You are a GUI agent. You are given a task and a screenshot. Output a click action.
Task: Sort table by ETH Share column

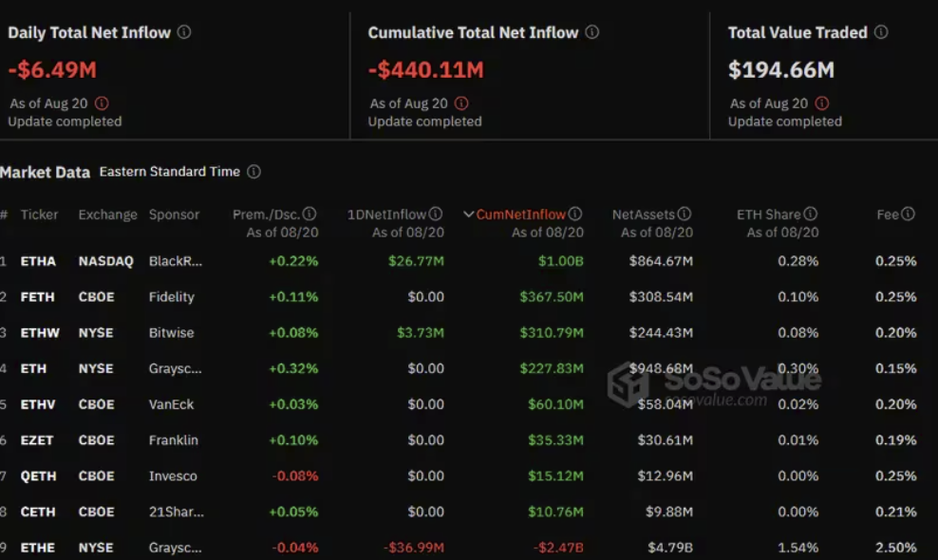pyautogui.click(x=769, y=215)
